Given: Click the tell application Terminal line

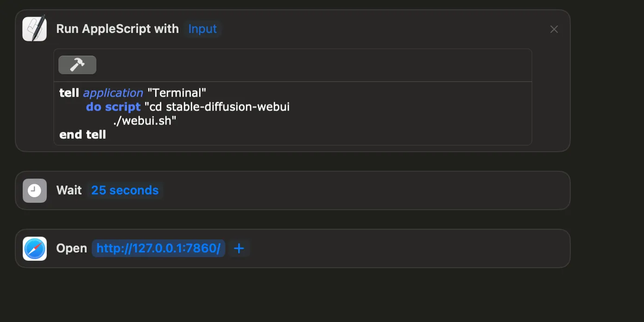Looking at the screenshot, I should point(132,92).
